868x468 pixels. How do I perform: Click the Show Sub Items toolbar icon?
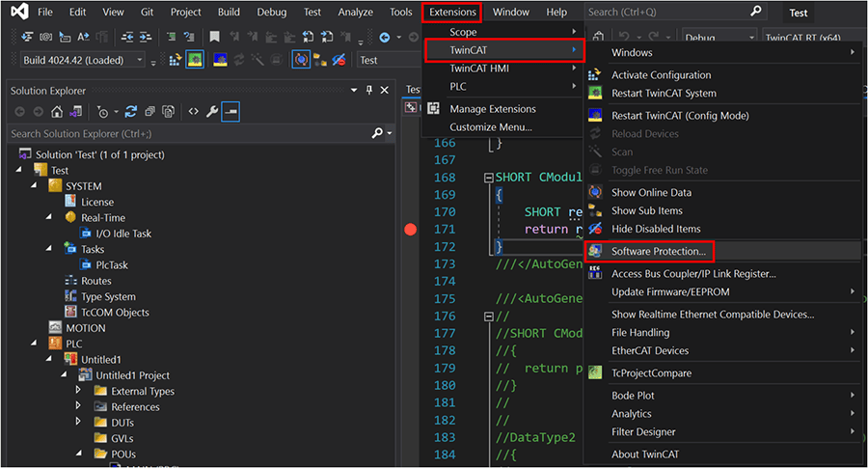pos(320,60)
